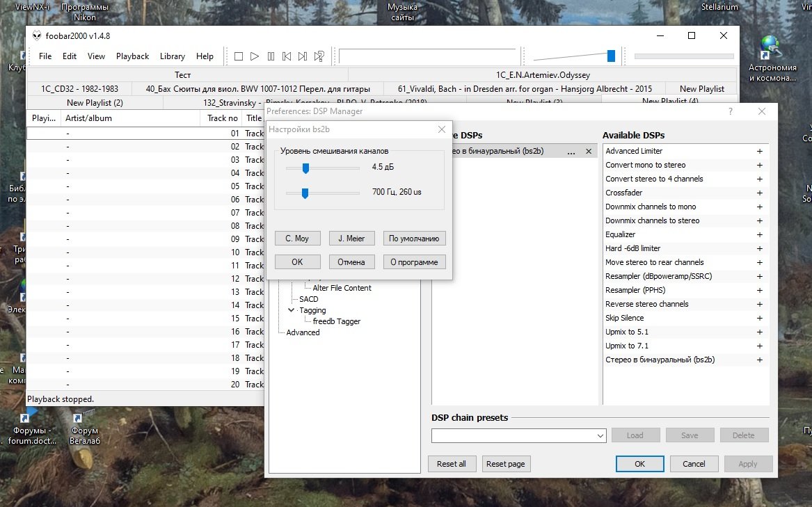Adjust the 4.5 дБ feed level slider
The width and height of the screenshot is (812, 507).
(305, 168)
